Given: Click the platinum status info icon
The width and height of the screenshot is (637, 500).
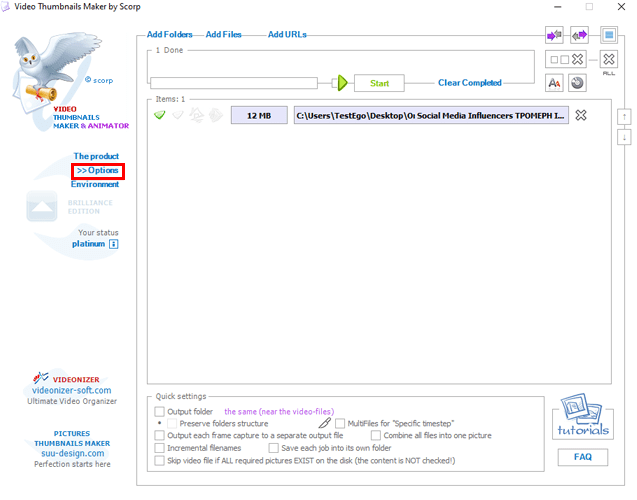Looking at the screenshot, I should [x=114, y=244].
